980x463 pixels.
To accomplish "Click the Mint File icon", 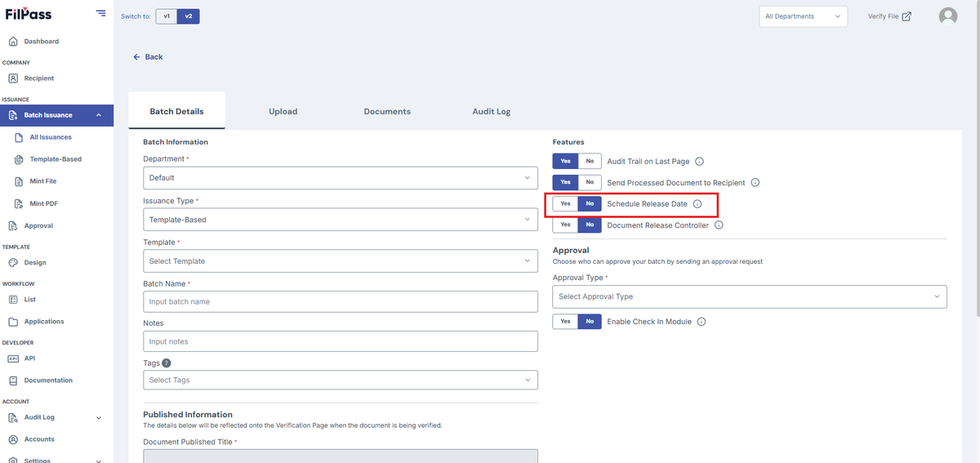I will pyautogui.click(x=19, y=181).
